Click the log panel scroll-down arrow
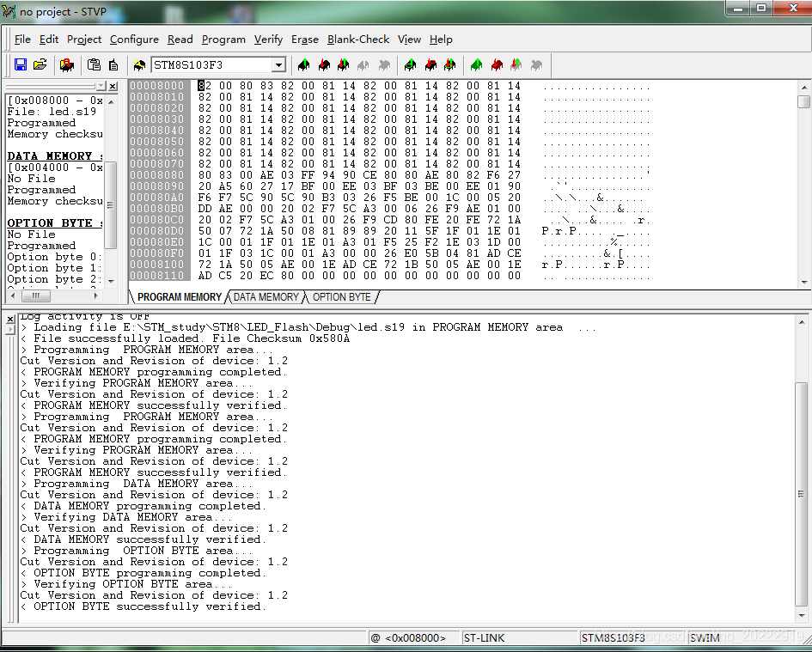 tap(802, 615)
